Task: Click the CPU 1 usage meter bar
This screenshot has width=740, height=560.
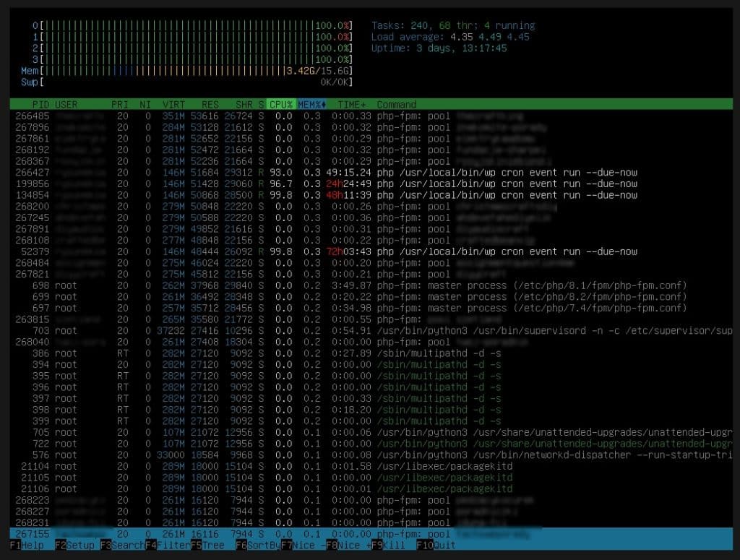Action: [x=192, y=37]
